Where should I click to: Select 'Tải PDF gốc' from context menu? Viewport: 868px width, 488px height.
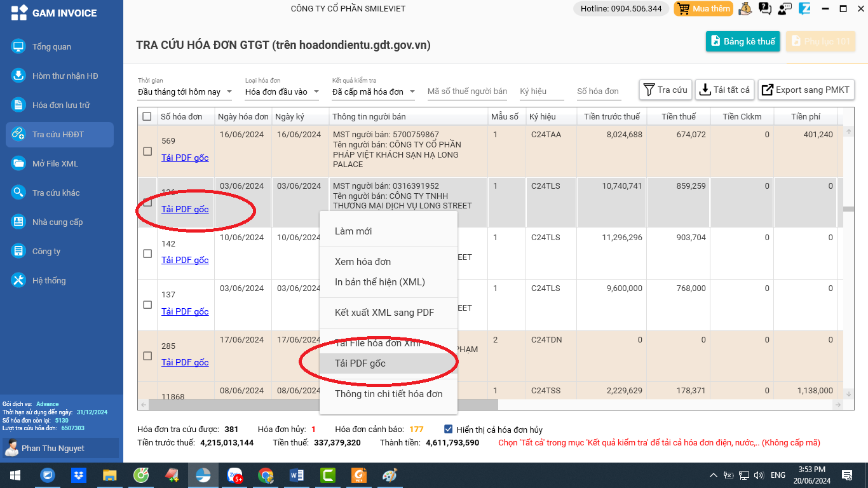pos(360,362)
